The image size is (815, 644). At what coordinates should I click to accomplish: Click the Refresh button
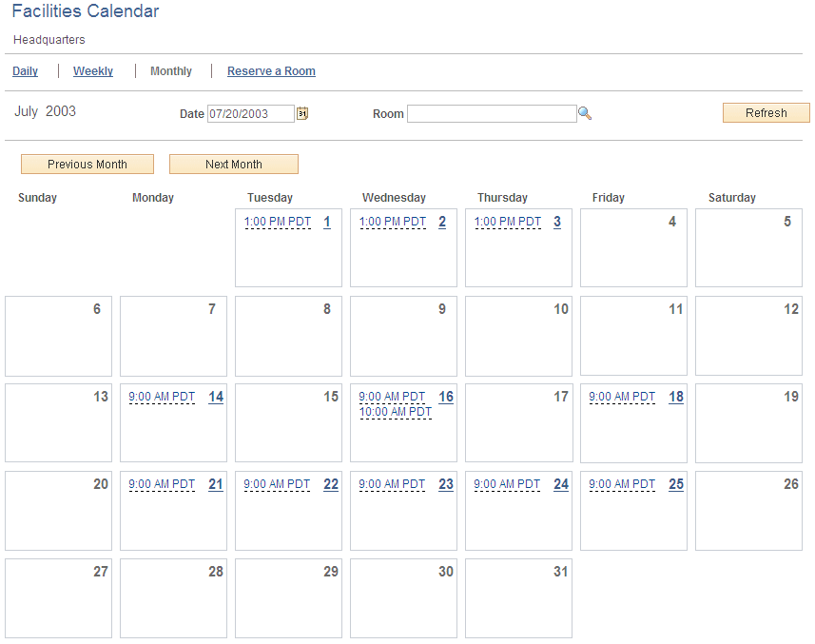pos(766,112)
